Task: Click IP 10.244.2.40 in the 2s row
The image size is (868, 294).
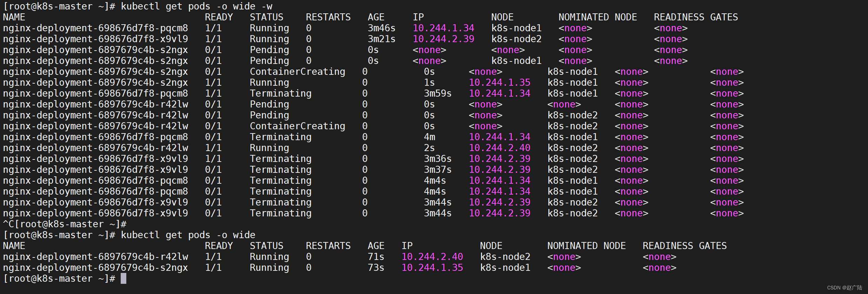Action: 500,148
